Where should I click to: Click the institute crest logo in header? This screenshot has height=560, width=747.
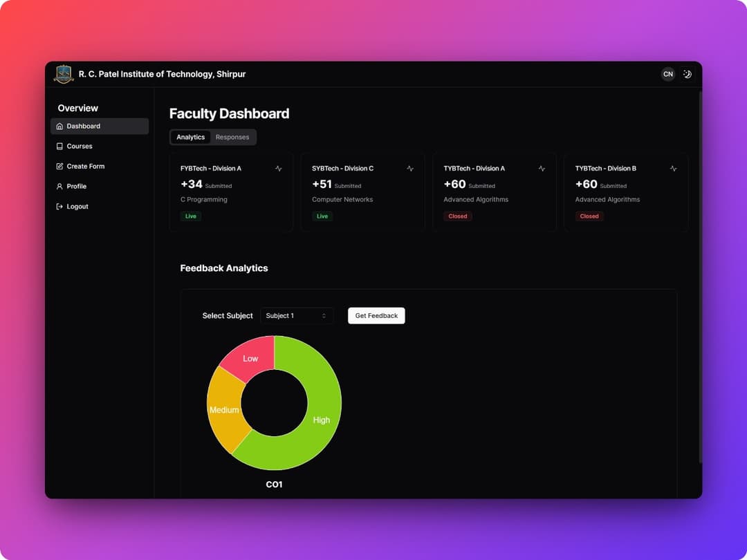pyautogui.click(x=63, y=74)
